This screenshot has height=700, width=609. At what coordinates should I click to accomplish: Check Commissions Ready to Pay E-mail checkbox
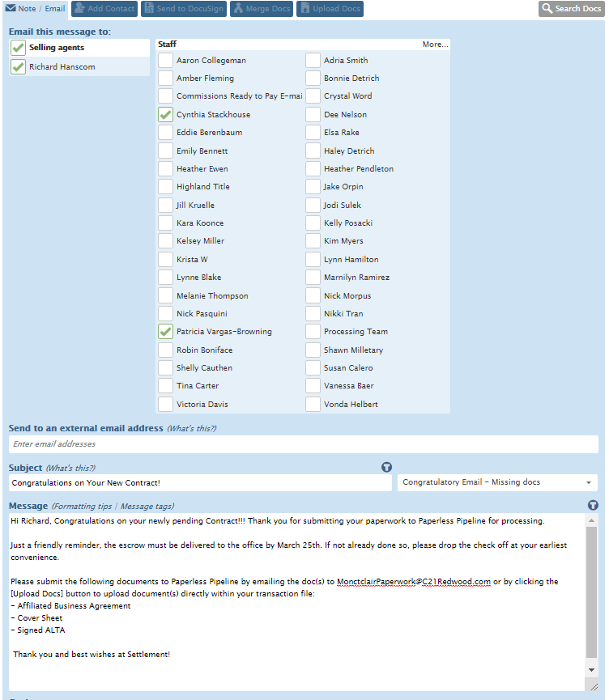click(165, 96)
